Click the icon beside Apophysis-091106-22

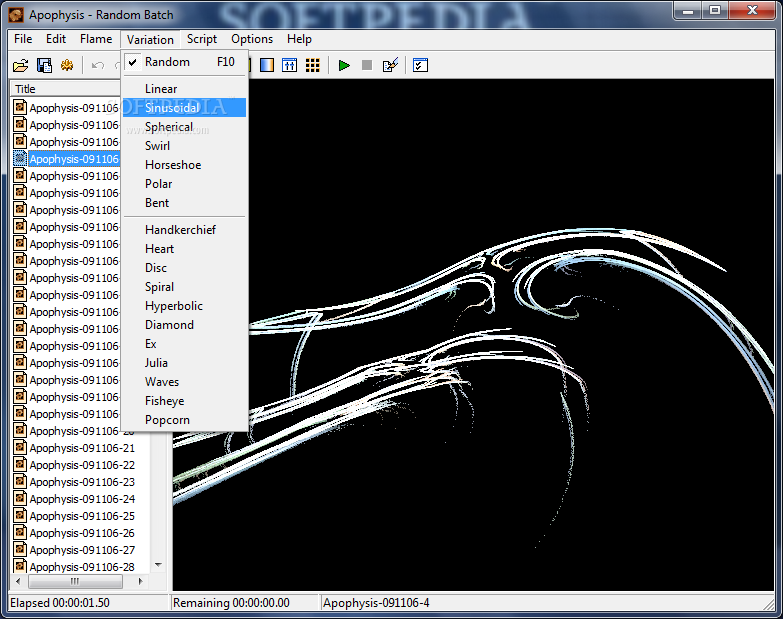point(20,464)
